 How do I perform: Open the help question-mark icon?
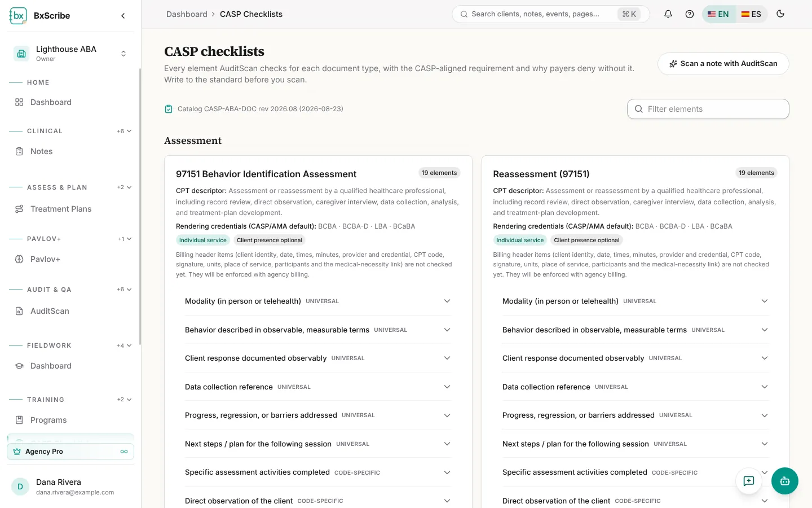[x=690, y=14]
